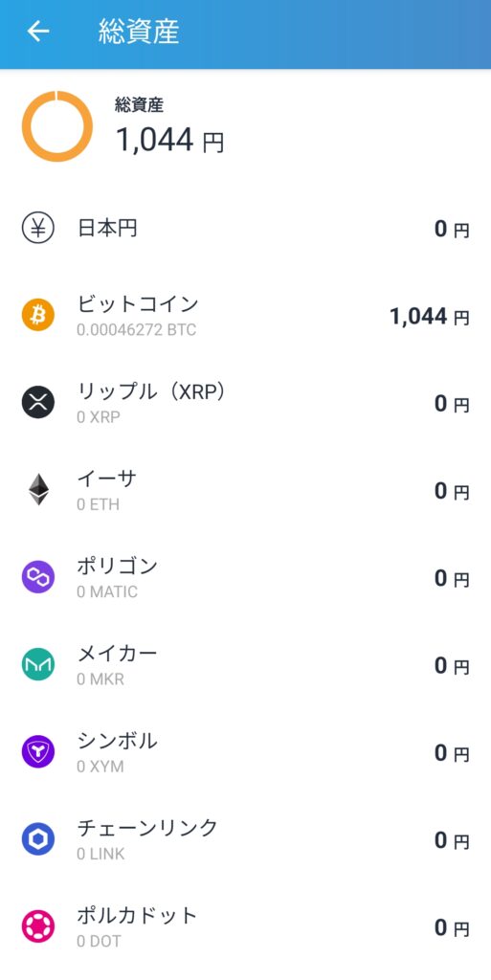Open the 日本円 asset row
Screen dimensions: 491x980
pos(245,229)
